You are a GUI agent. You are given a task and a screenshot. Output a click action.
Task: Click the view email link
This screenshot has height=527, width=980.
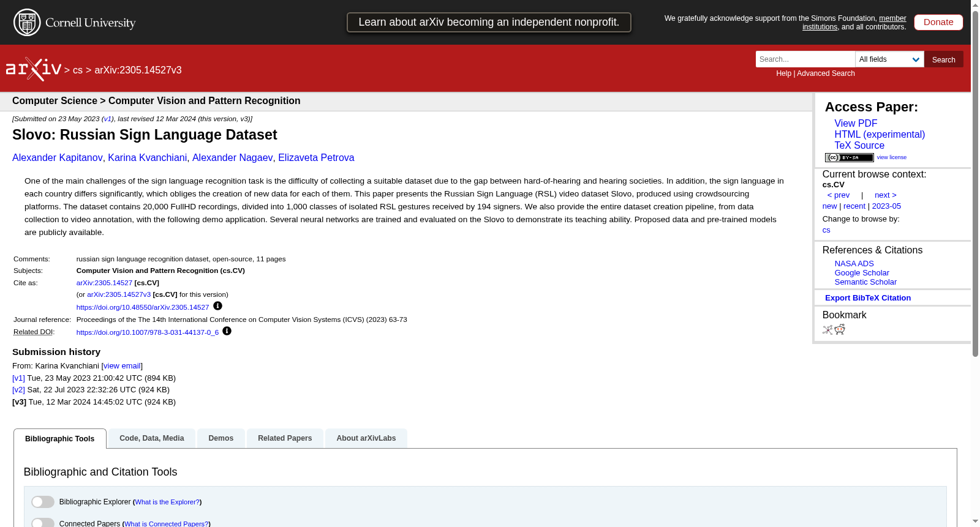122,366
